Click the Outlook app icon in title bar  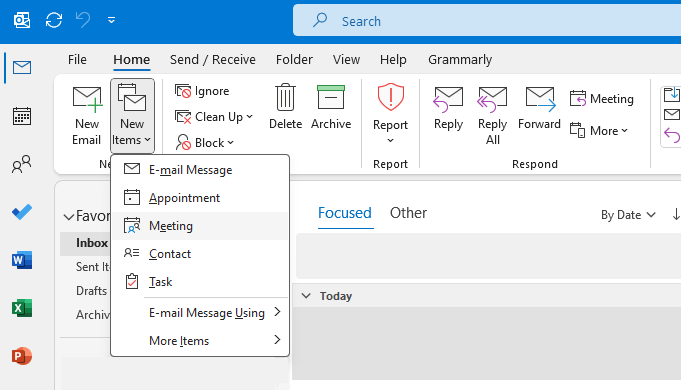point(22,20)
